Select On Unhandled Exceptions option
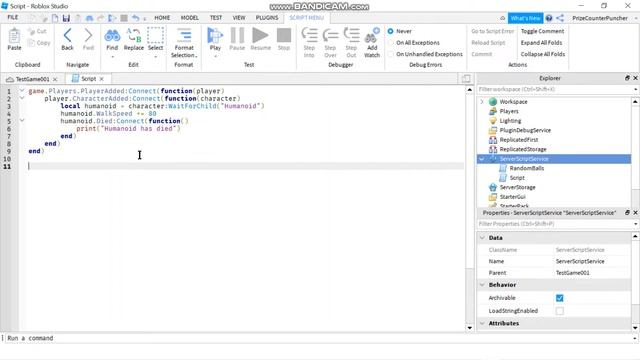Screen dimensions: 640x360 [391, 54]
